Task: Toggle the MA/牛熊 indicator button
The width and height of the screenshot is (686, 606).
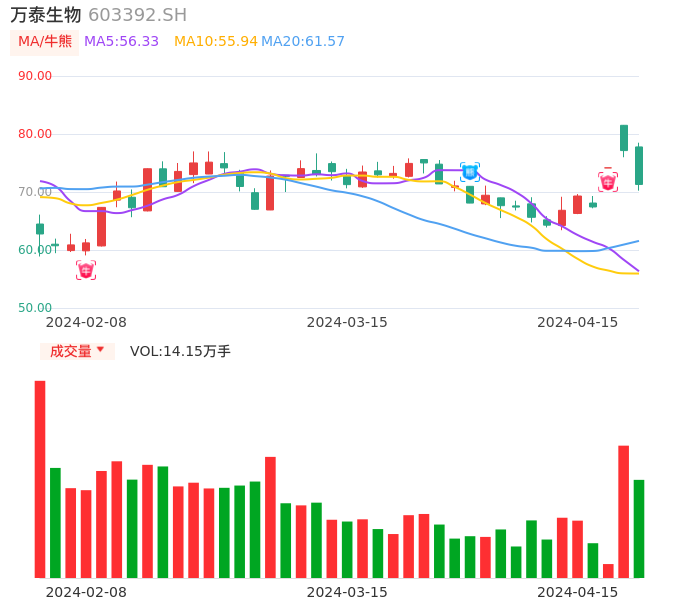Action: click(x=44, y=42)
